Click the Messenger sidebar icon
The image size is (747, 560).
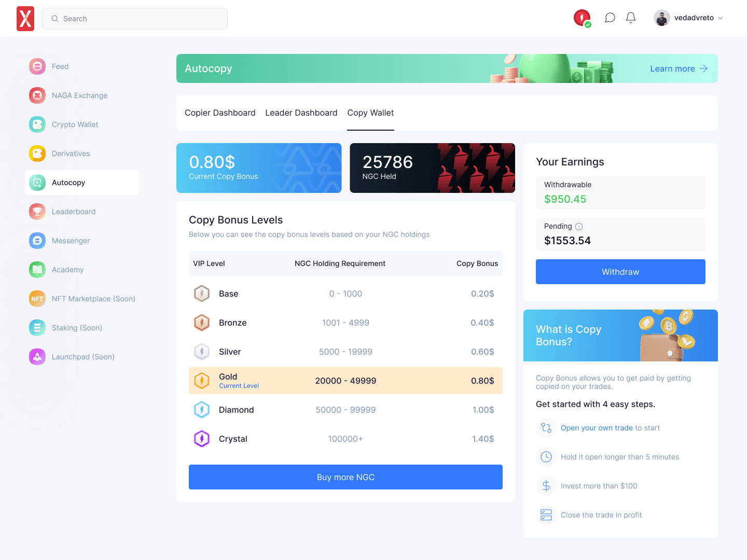point(37,241)
